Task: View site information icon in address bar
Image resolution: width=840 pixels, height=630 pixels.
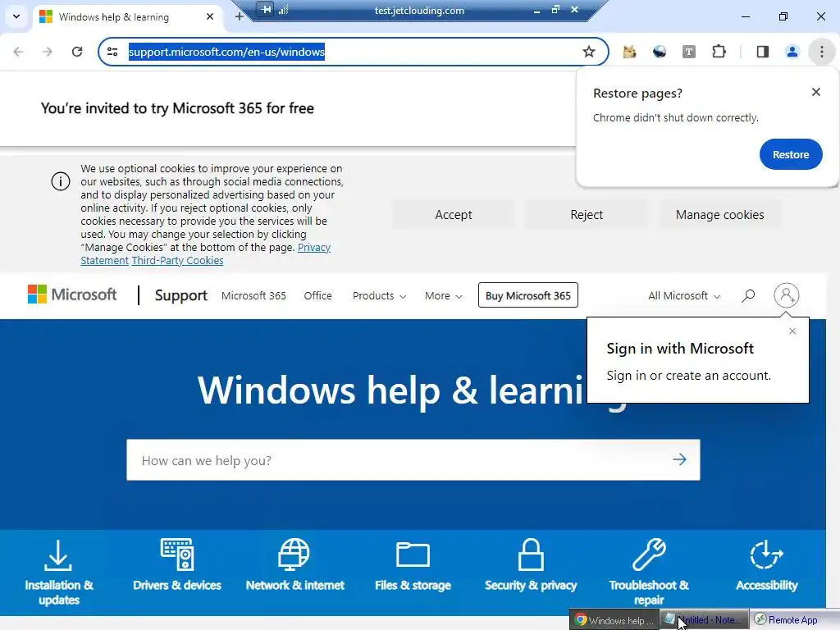Action: tap(112, 52)
